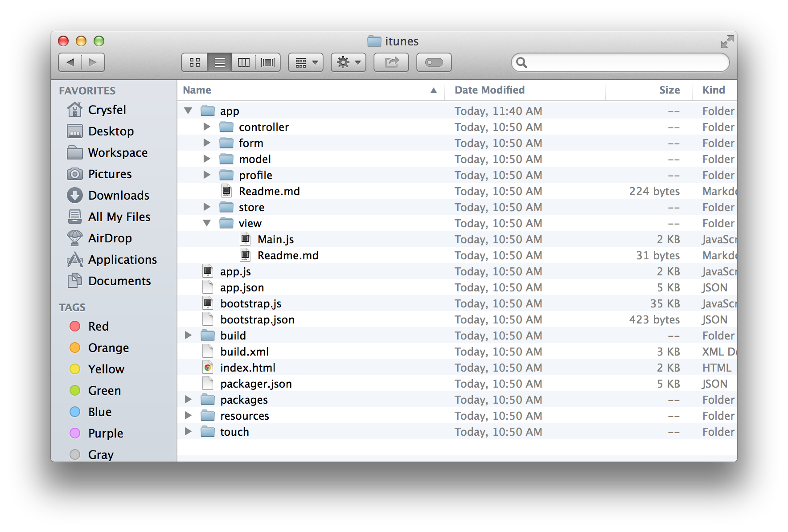This screenshot has width=788, height=532.
Task: Toggle fullscreen with the expand arrows
Action: 727,41
